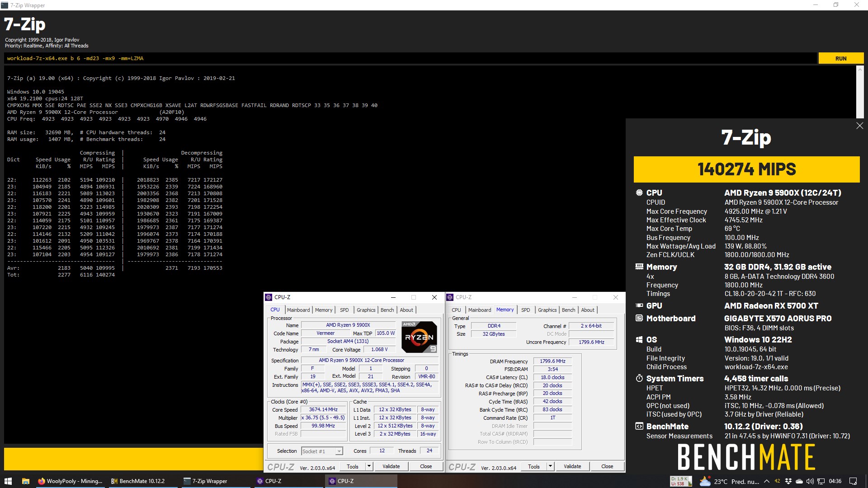Screen dimensions: 868x488
Task: Click Validate in right CPU-Z window
Action: coord(572,467)
